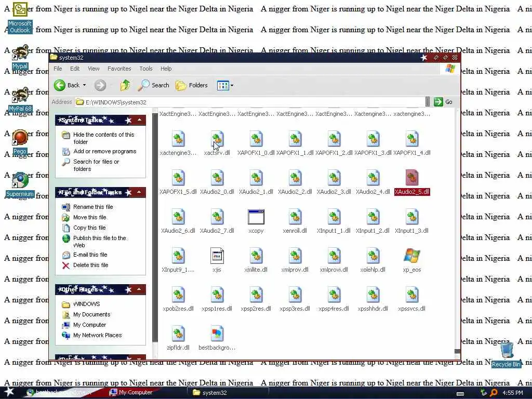Select the xp_eos file icon
Screen dimensions: 532x399
pos(411,256)
